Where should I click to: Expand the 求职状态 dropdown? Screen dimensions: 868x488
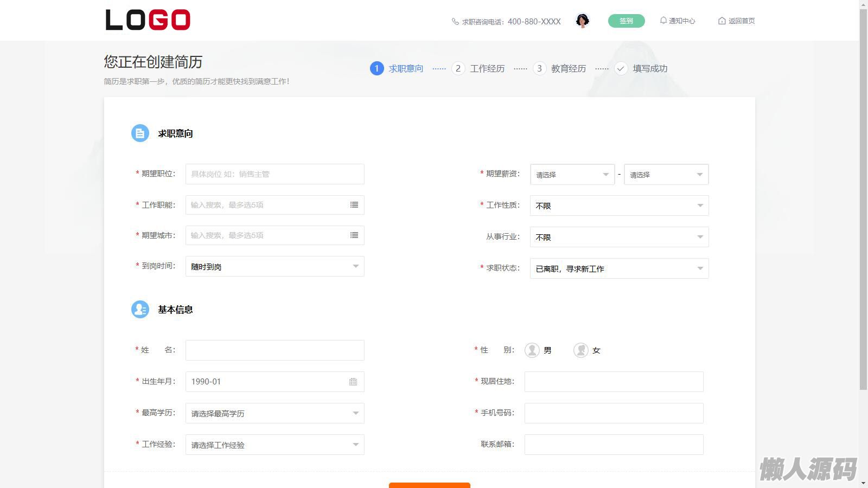619,268
